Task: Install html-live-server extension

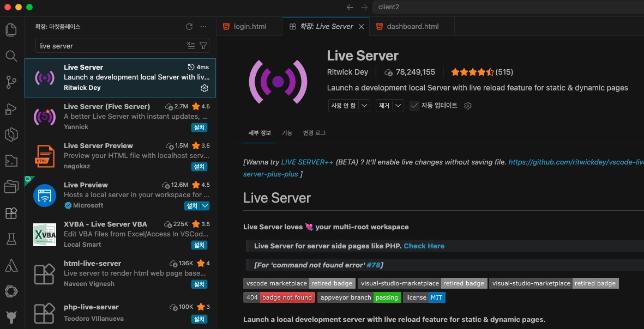Action: [x=199, y=284]
